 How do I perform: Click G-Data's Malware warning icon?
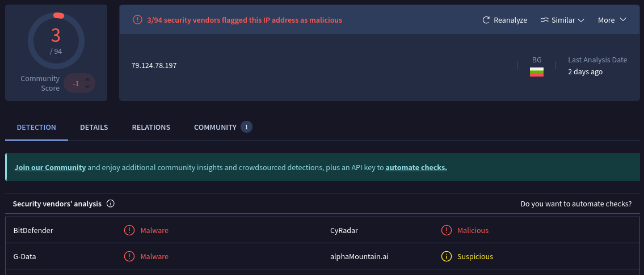(x=129, y=256)
